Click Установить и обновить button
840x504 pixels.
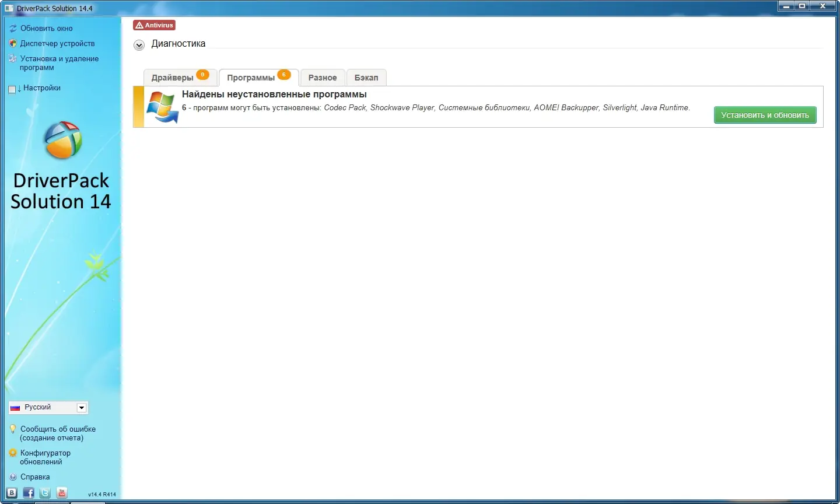click(765, 115)
